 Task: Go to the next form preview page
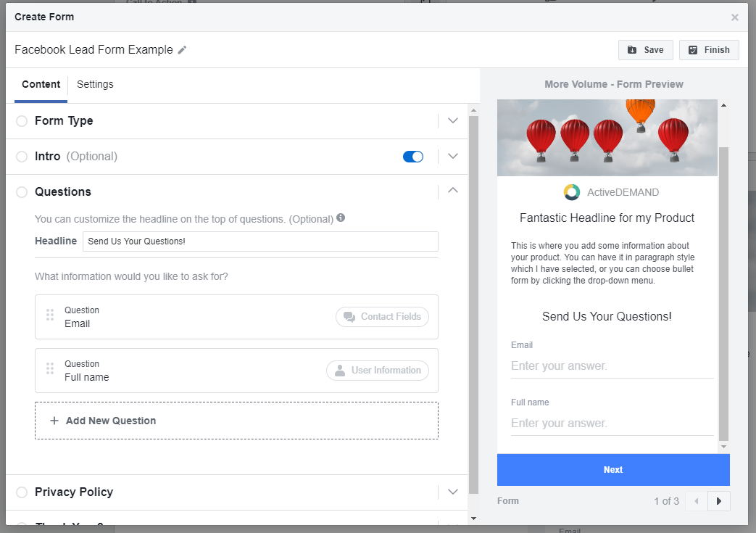click(719, 501)
